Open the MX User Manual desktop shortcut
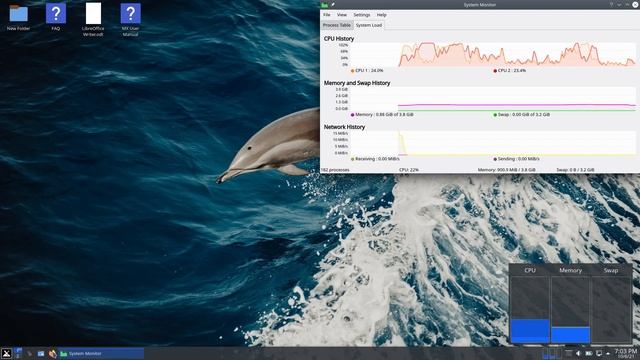 point(131,20)
